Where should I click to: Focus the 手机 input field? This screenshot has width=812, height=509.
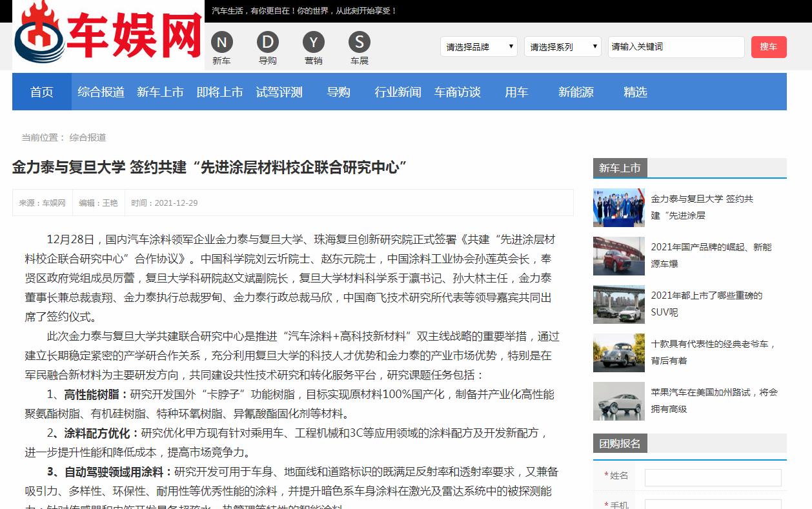point(713,504)
